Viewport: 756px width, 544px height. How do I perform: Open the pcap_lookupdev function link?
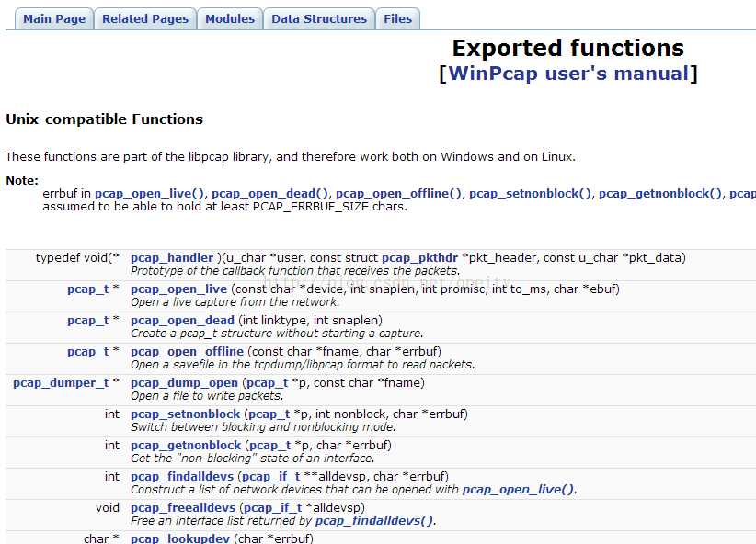[180, 538]
